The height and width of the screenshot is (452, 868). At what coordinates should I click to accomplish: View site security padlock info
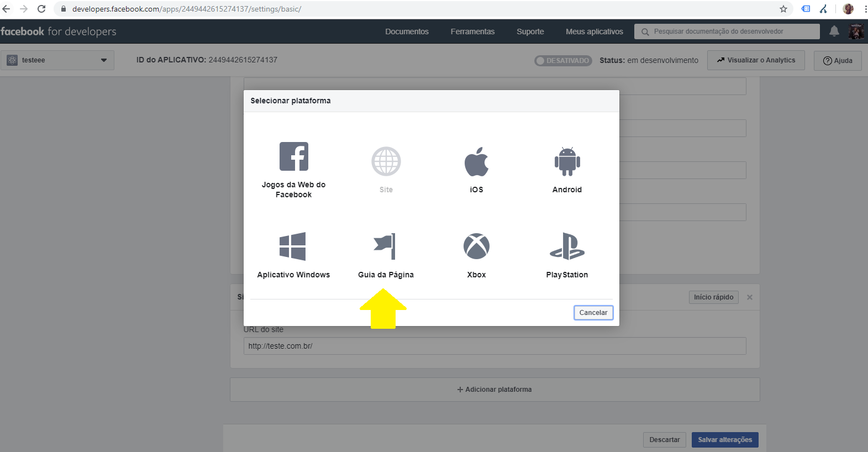point(64,9)
